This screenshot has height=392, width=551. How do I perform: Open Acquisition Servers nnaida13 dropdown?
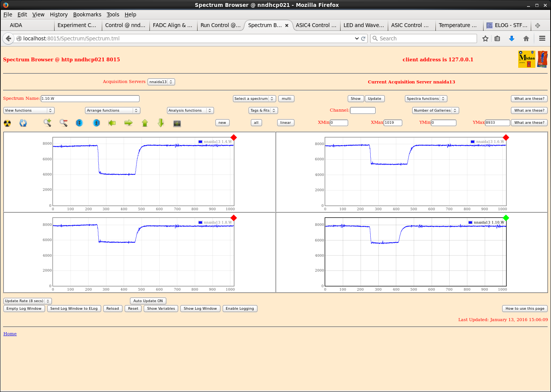pyautogui.click(x=161, y=82)
